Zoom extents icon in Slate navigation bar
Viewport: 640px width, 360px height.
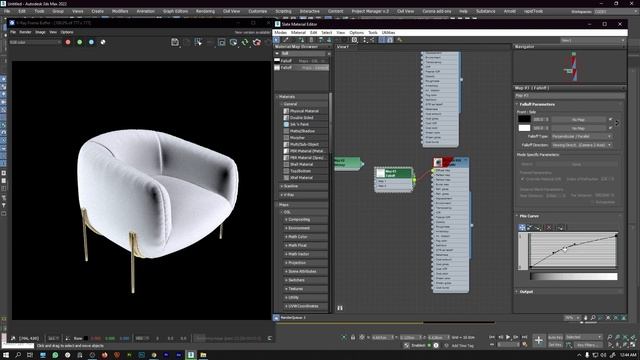[608, 318]
